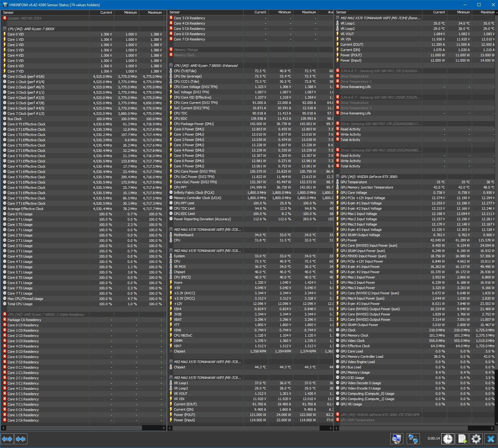This screenshot has width=498, height=448.
Task: Open the remote network computers icon
Action: click(x=413, y=439)
